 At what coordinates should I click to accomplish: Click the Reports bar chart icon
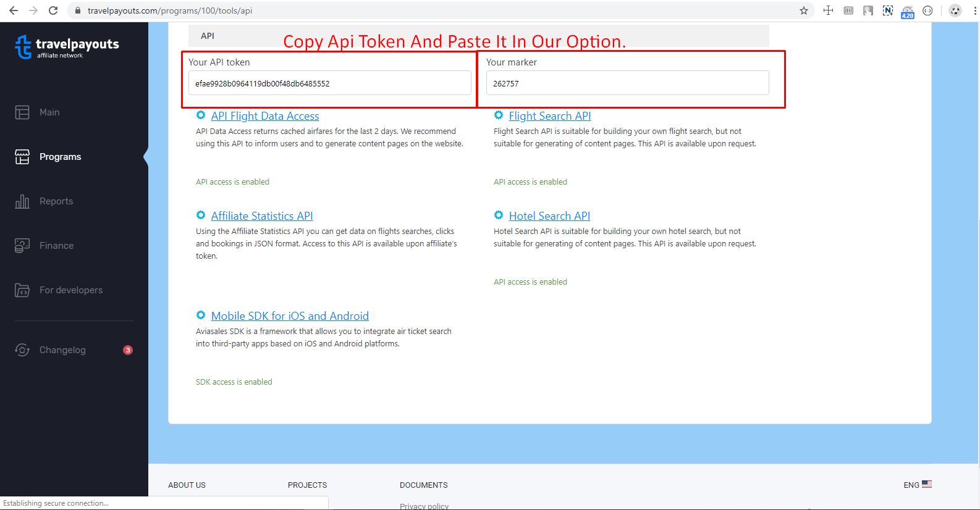click(22, 201)
